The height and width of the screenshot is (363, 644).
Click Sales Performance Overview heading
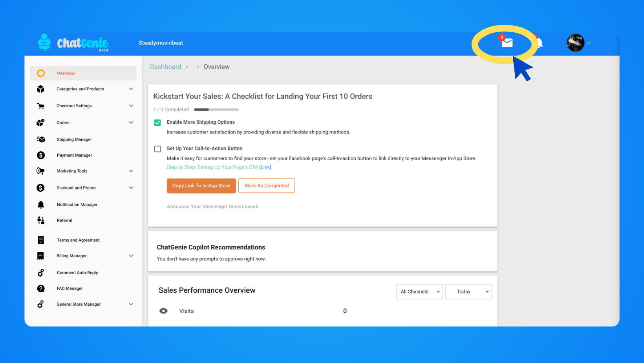(x=207, y=290)
